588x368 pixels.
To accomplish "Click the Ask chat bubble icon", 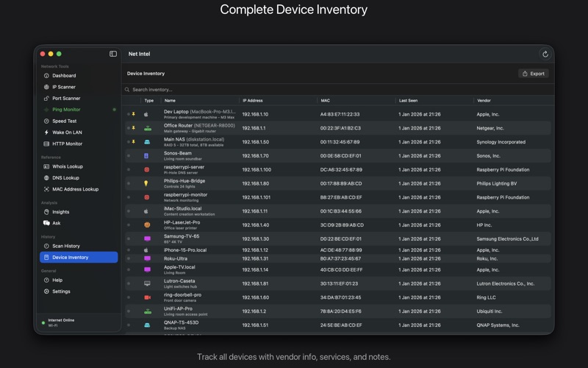I will [46, 223].
